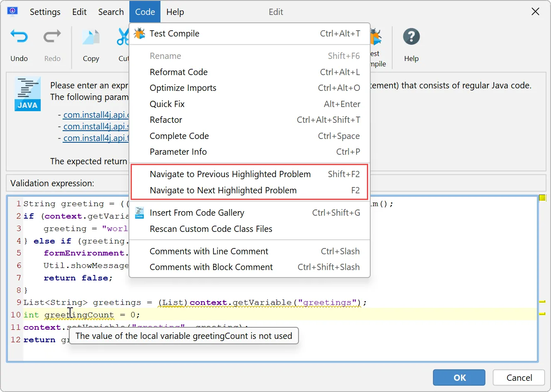Choose Navigate to Previous Highlighted Problem
The height and width of the screenshot is (392, 551).
[x=250, y=174]
